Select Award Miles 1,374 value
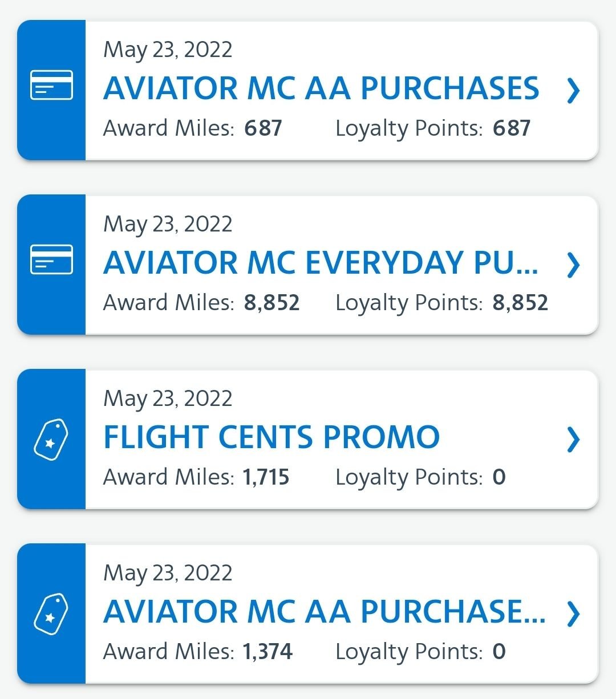Screen dimensions: 616x699 (268, 652)
